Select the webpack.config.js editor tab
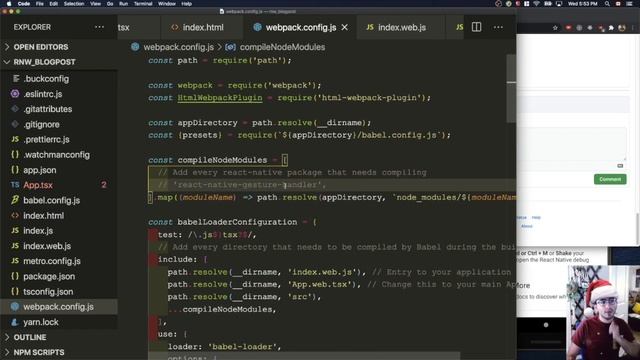Image resolution: width=640 pixels, height=360 pixels. (x=300, y=27)
